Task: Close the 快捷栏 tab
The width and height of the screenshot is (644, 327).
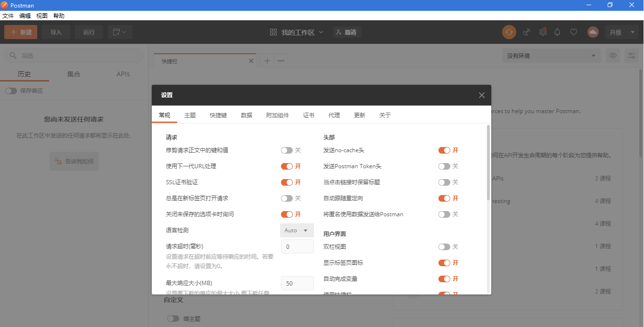Action: click(x=251, y=61)
